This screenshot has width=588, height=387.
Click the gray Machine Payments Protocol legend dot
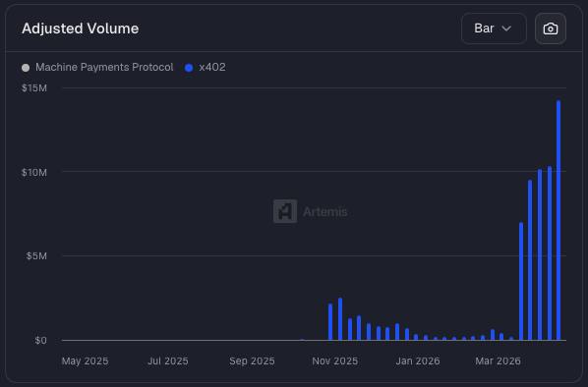click(26, 68)
